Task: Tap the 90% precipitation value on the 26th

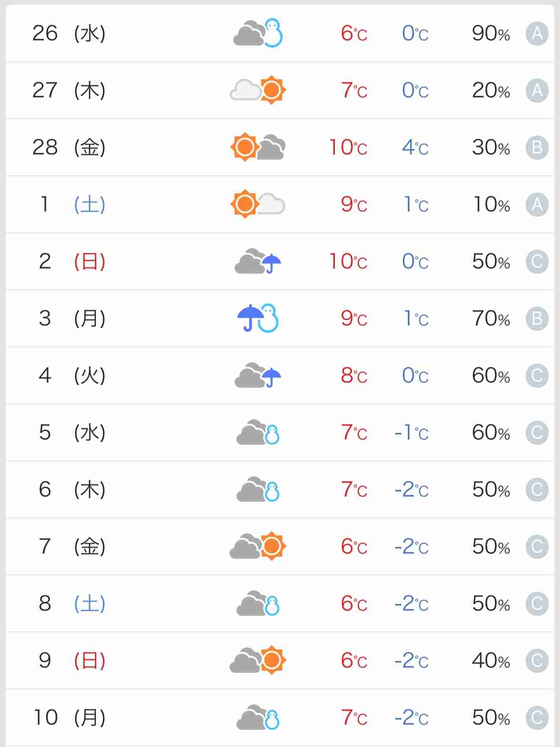Action: [x=491, y=34]
